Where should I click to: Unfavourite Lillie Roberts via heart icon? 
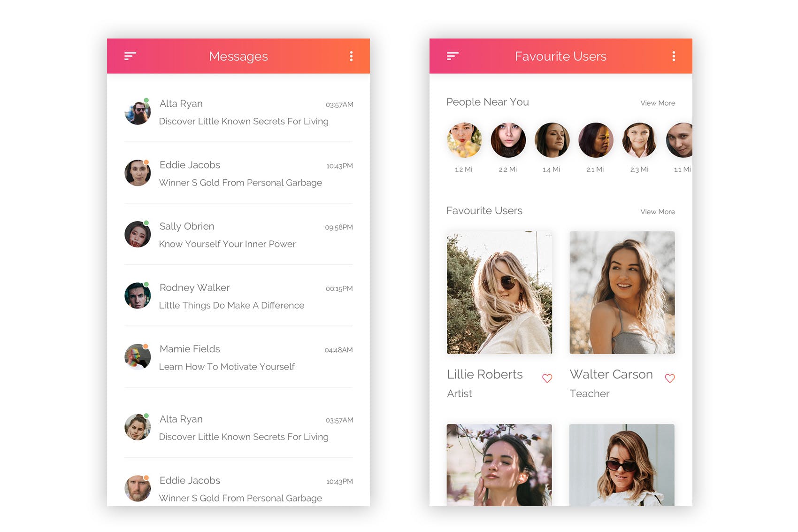click(x=547, y=378)
